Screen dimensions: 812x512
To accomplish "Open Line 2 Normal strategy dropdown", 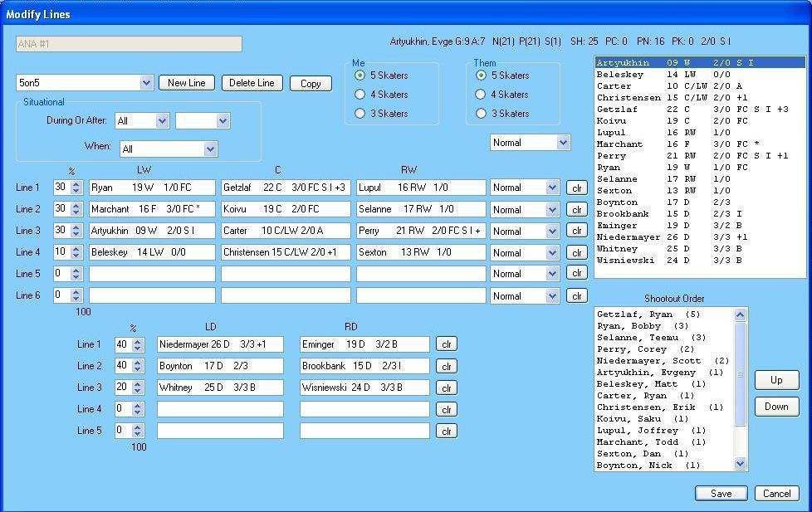I will point(552,210).
